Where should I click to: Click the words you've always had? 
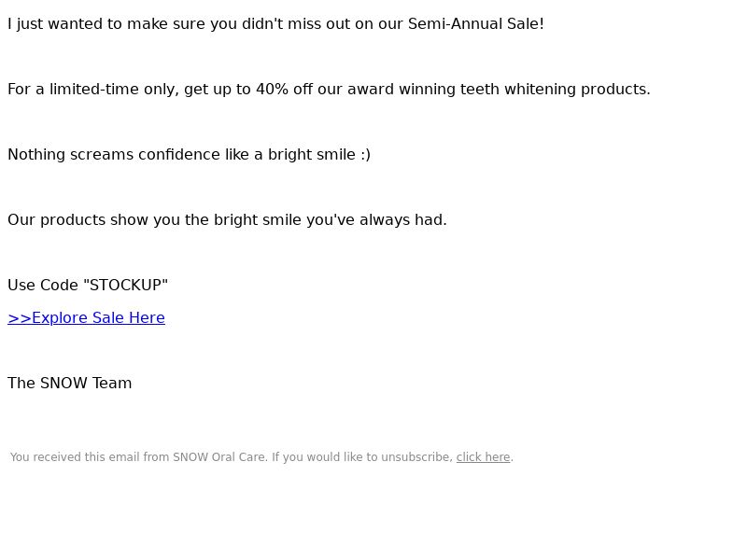(x=376, y=220)
